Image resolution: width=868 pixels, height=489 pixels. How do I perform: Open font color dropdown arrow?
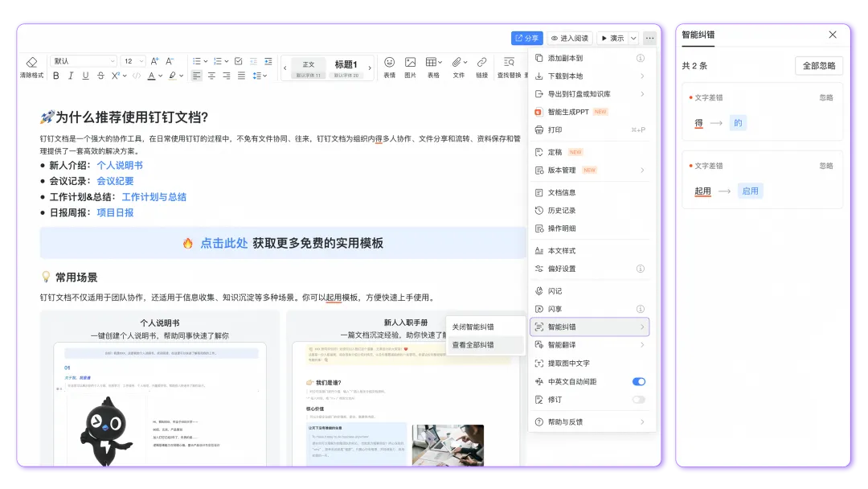point(161,76)
